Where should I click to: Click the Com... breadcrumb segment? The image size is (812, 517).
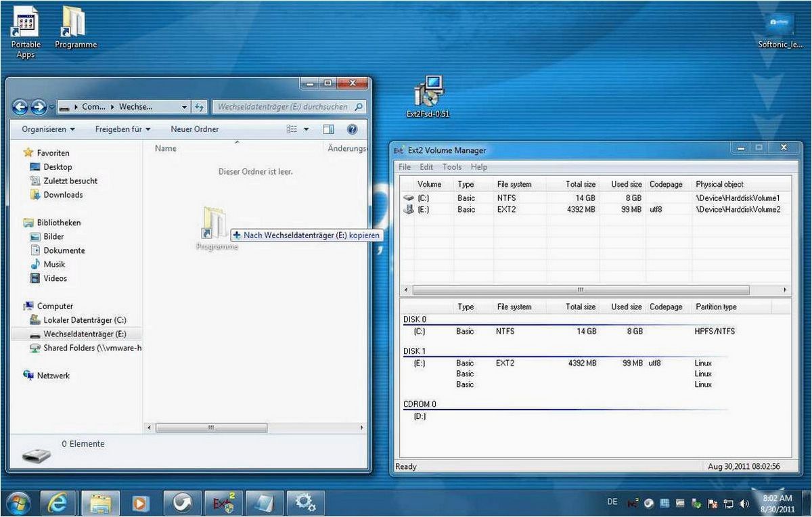click(x=93, y=107)
